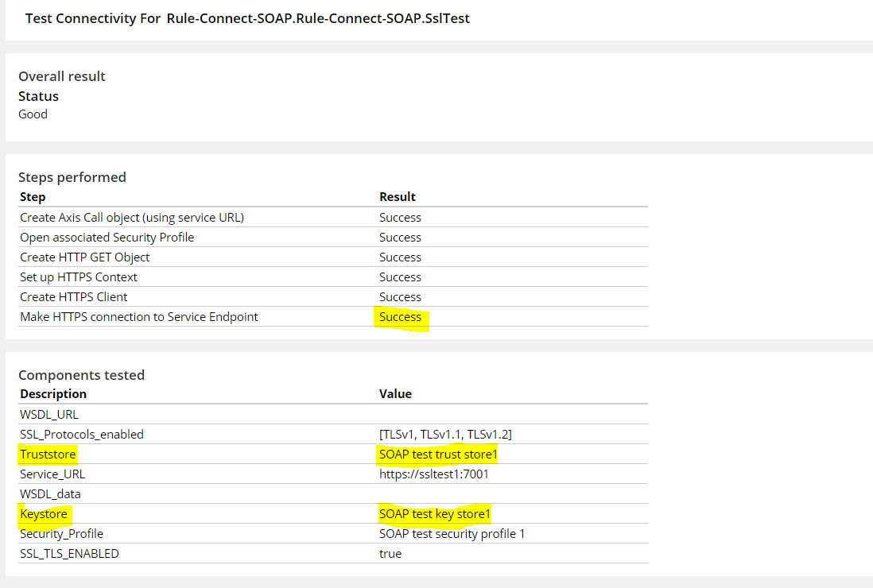Select 'Create Axis Call object (using service URL)' step
Screen dimensions: 873x588
click(x=132, y=218)
